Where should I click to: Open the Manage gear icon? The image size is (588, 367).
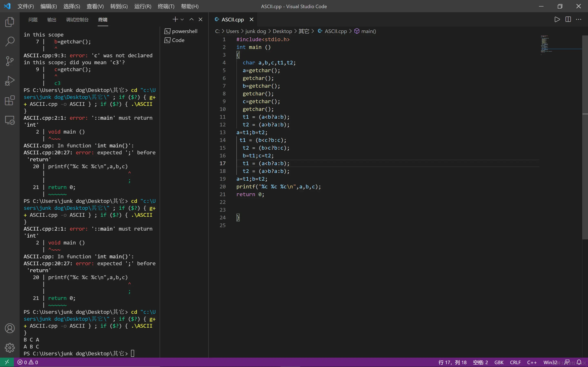(10, 348)
